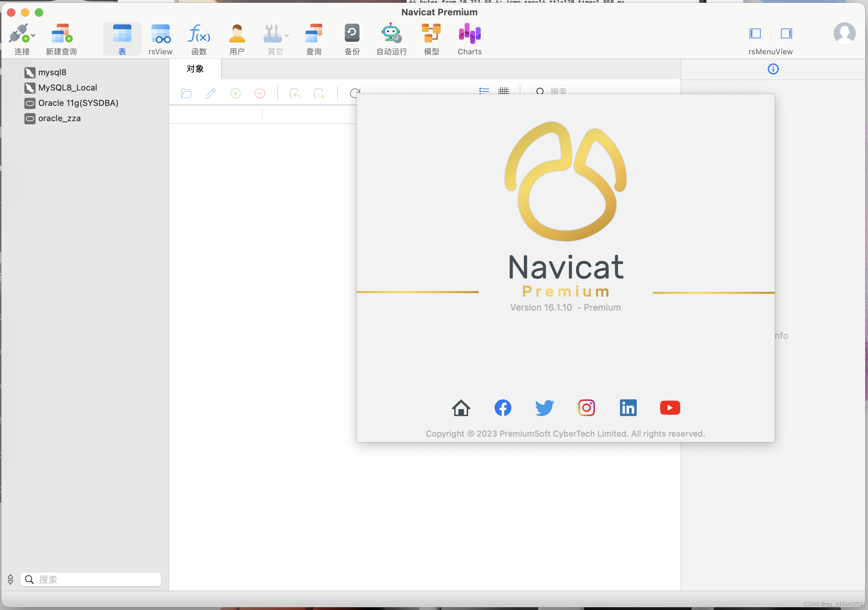Image resolution: width=868 pixels, height=610 pixels.
Task: Open the Charts toolbar item
Action: point(470,39)
